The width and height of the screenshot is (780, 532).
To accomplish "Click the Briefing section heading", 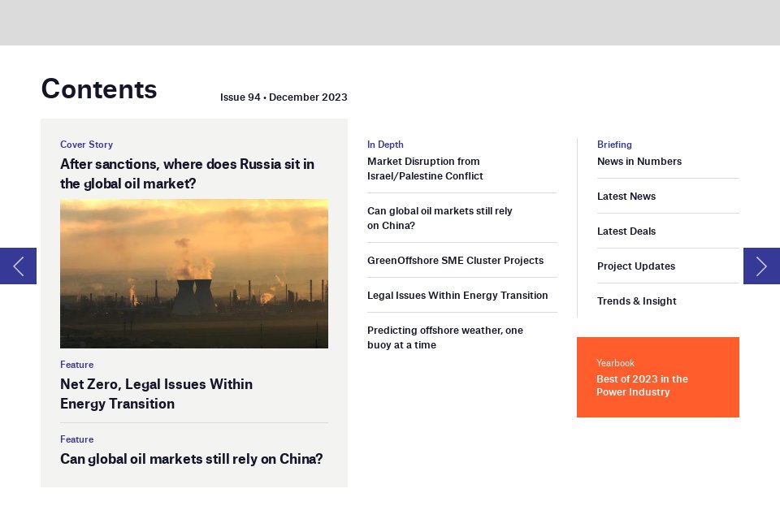I will point(614,145).
